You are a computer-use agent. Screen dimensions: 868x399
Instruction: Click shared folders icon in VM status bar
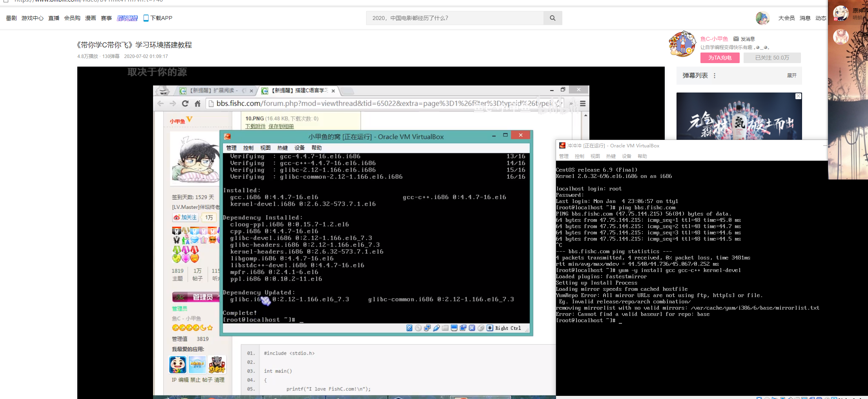point(445,328)
